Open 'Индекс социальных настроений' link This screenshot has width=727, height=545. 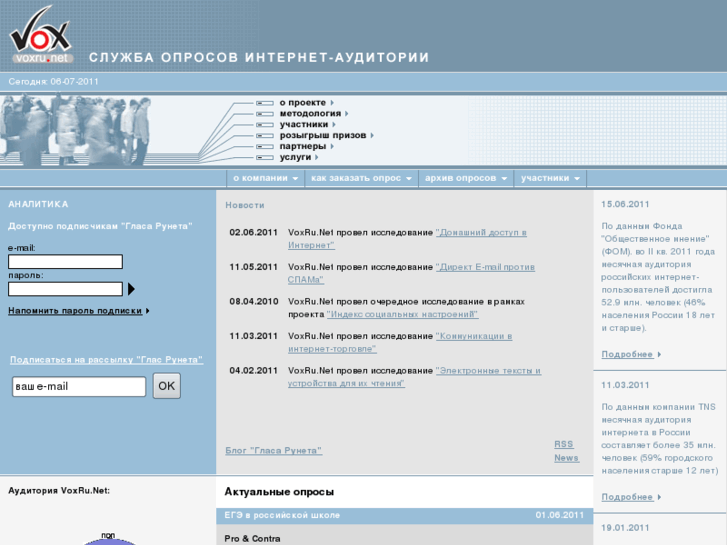coord(402,314)
